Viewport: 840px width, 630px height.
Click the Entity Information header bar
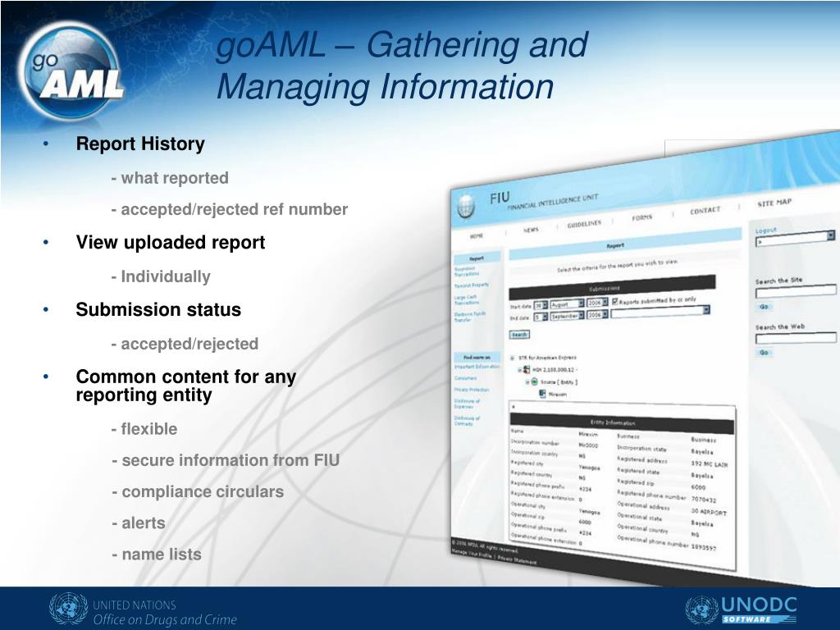[621, 423]
